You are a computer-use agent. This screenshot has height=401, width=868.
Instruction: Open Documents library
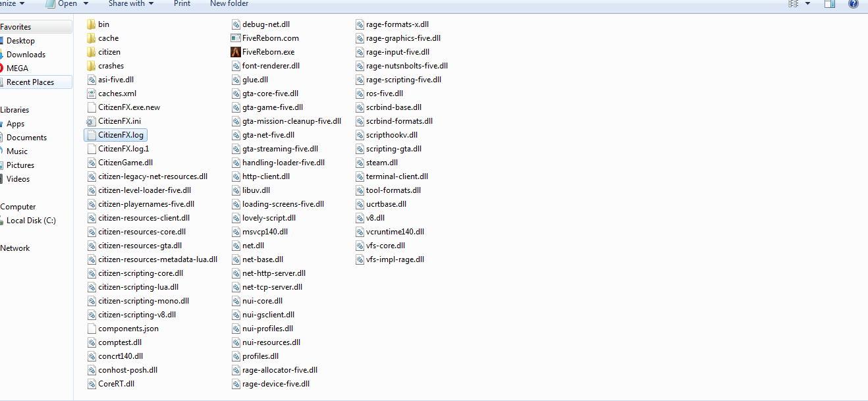[x=26, y=138]
